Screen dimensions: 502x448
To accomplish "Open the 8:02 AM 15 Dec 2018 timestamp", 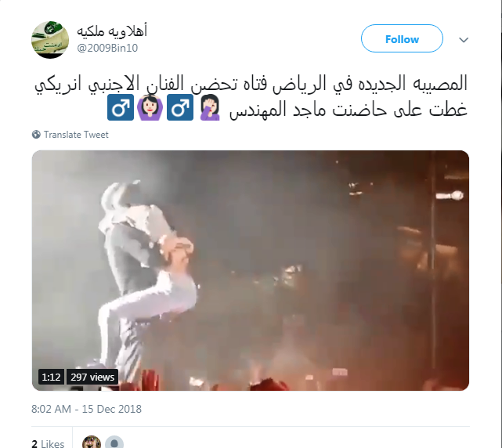I will [86, 409].
